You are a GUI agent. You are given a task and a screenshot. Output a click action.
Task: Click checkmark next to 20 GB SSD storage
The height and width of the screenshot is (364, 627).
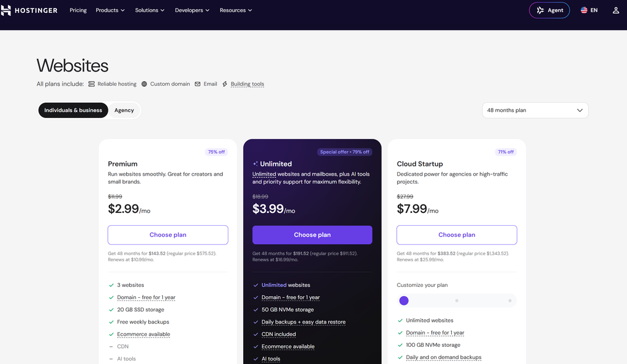(111, 310)
